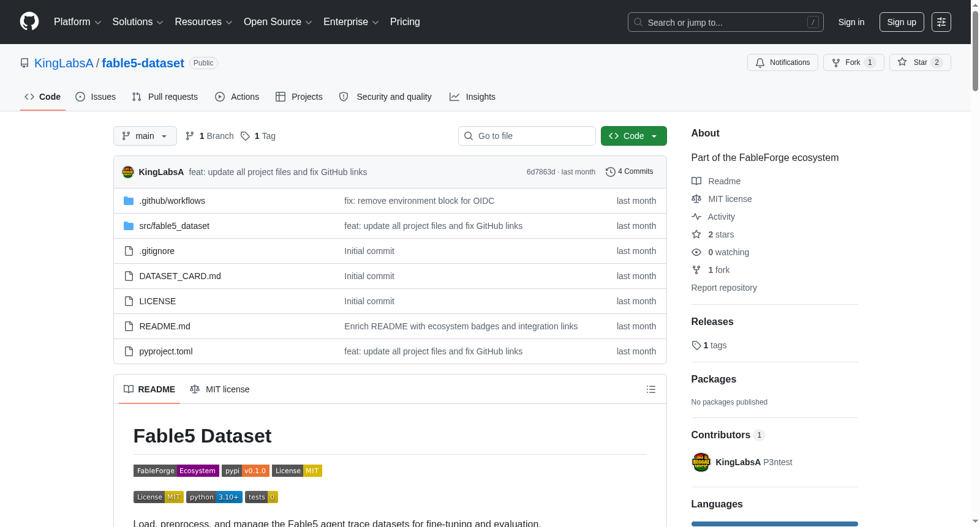Click the KingLabsA avatar in commit bar
The image size is (980, 527).
(128, 172)
